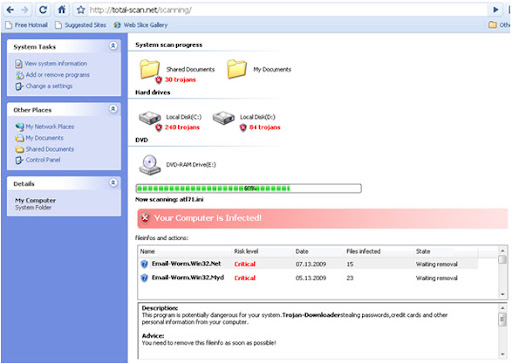
Task: Click shield icon of Email-Worm.Win32.Myd
Action: (x=144, y=278)
